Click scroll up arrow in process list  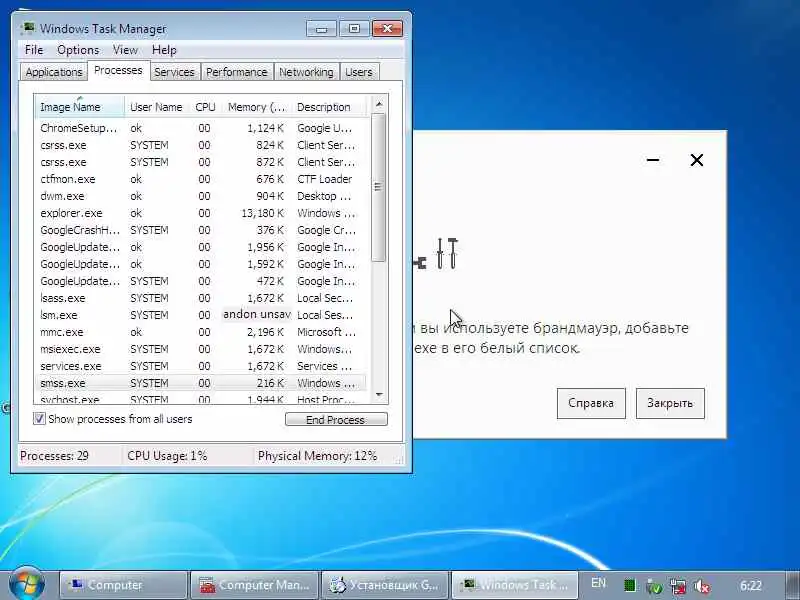[x=379, y=104]
